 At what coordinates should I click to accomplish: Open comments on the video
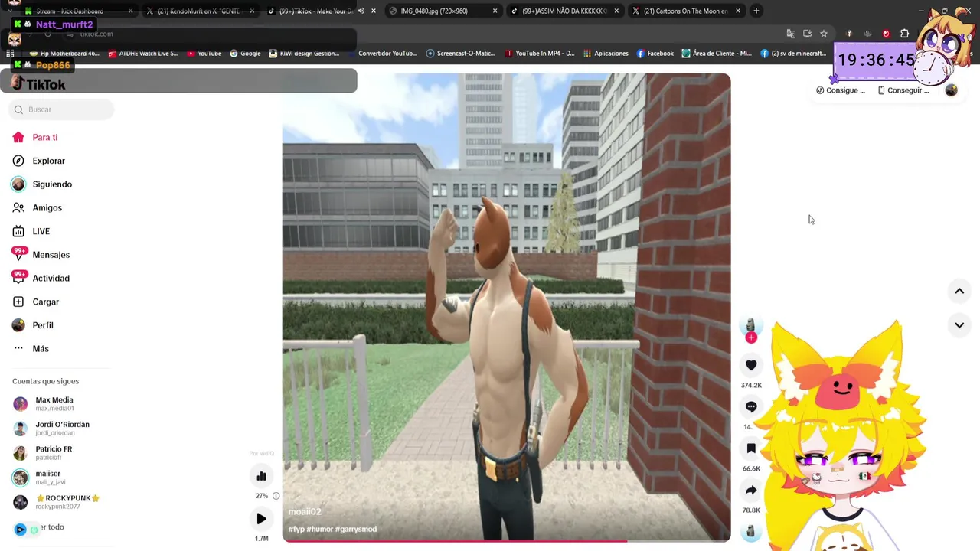point(751,407)
